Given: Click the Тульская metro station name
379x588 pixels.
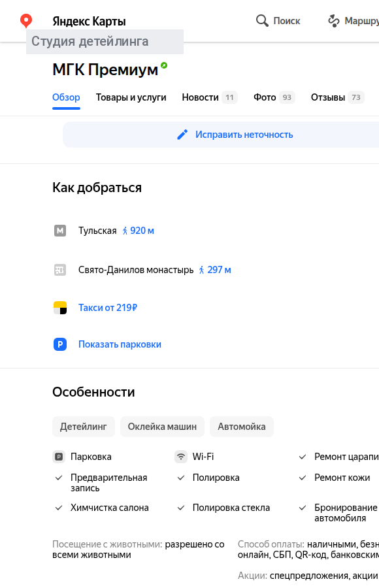Looking at the screenshot, I should coord(97,231).
